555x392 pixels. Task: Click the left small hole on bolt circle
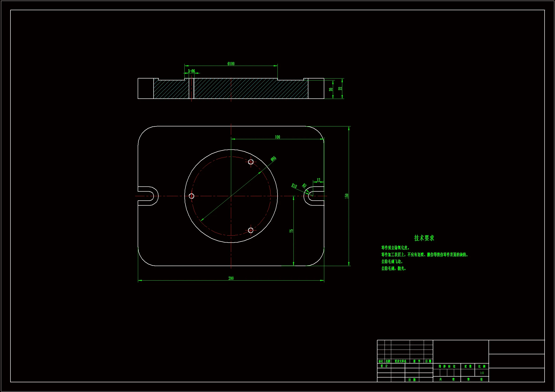(191, 196)
